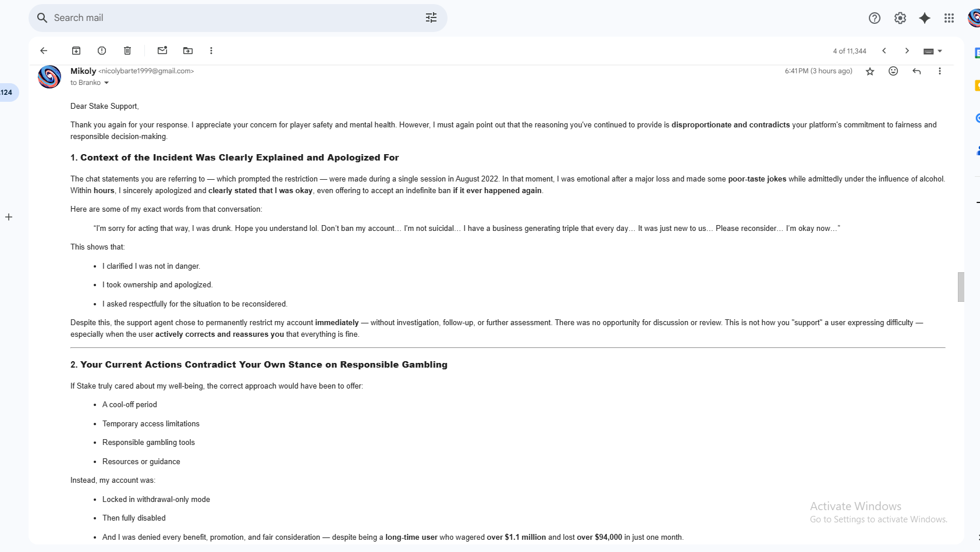Click the 124 unread badge
This screenshot has height=552, width=980.
pos(7,92)
